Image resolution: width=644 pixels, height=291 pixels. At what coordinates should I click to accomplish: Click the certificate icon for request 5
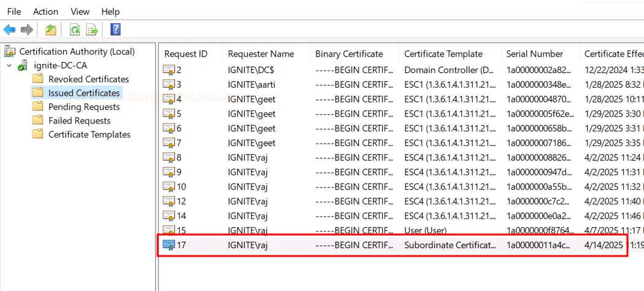pyautogui.click(x=169, y=114)
